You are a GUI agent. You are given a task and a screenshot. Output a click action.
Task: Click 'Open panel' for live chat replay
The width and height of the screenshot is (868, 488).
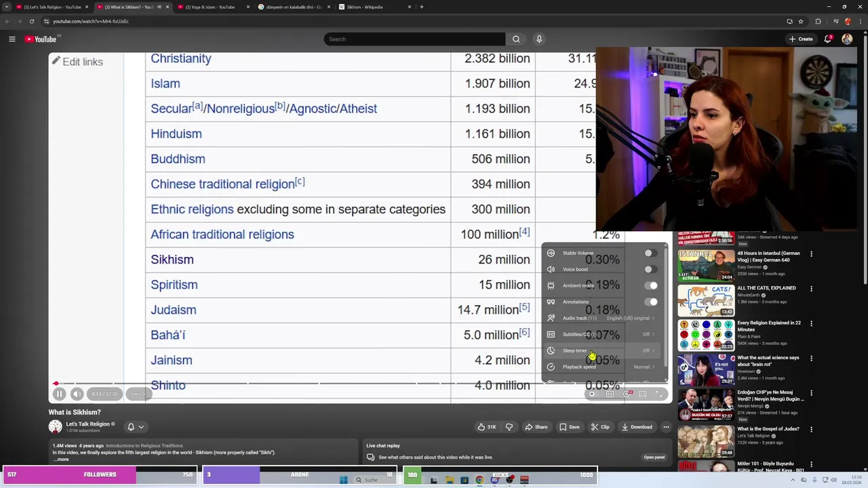pyautogui.click(x=654, y=457)
